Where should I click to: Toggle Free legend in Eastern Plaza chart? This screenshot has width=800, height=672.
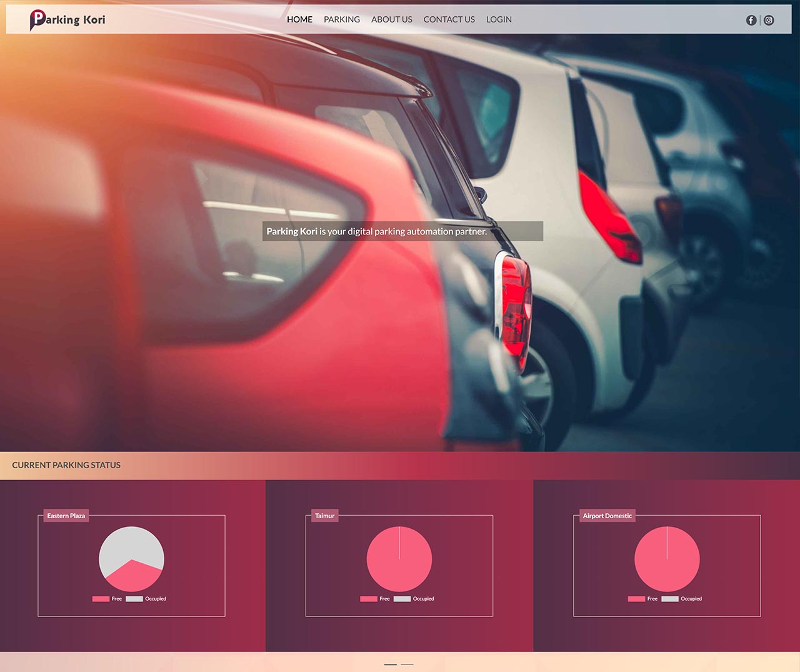[107, 599]
